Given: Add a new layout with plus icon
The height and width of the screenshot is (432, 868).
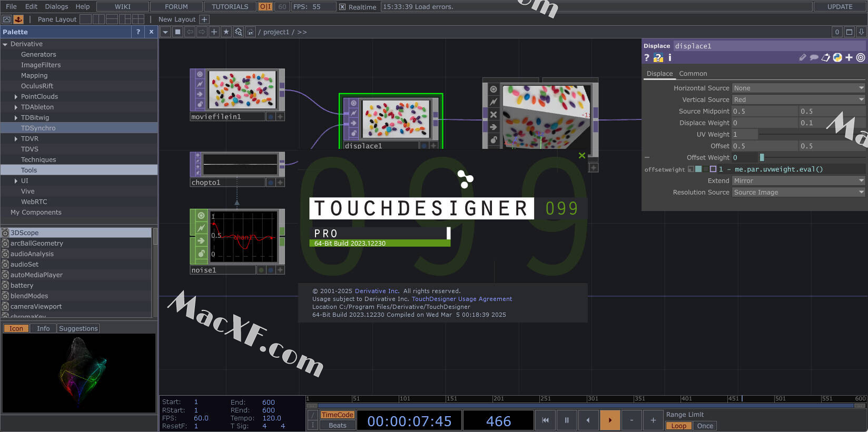Looking at the screenshot, I should (x=204, y=19).
